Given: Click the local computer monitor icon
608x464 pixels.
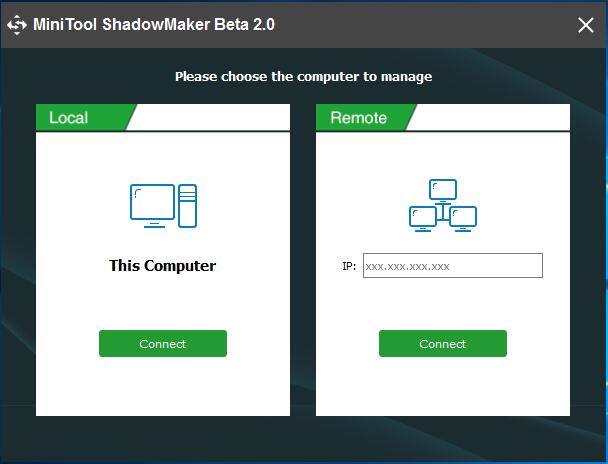Looking at the screenshot, I should coord(152,205).
